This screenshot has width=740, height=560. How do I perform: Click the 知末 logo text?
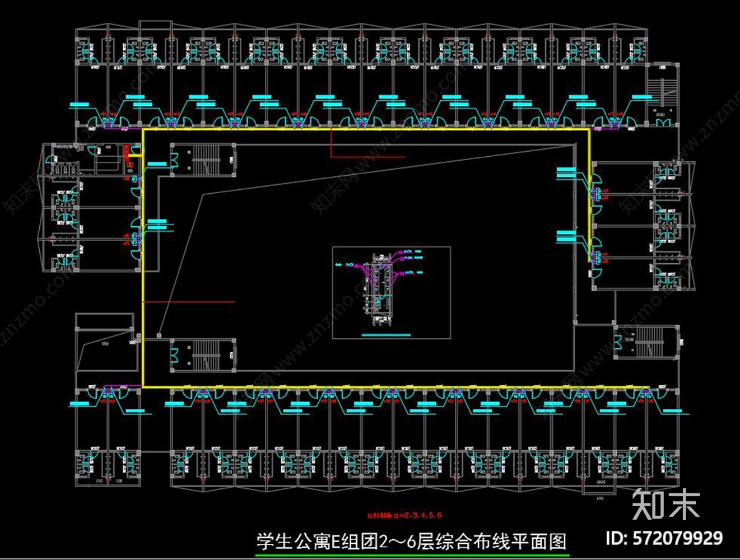666,505
